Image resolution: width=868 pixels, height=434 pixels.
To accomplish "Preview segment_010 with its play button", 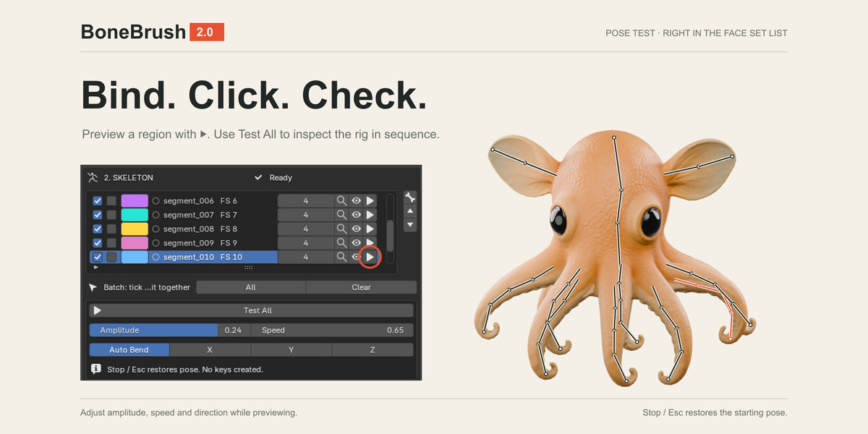I will [x=370, y=257].
